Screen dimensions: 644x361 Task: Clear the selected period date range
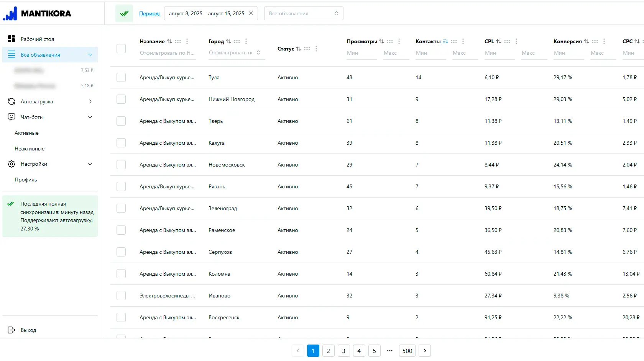click(x=251, y=13)
